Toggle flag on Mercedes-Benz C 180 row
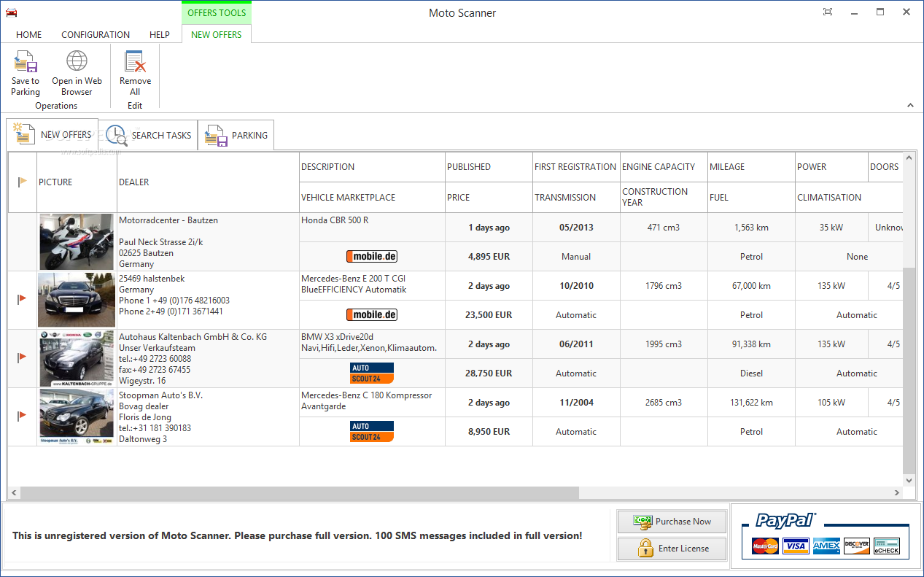Screen dimensions: 924x577 click(23, 415)
